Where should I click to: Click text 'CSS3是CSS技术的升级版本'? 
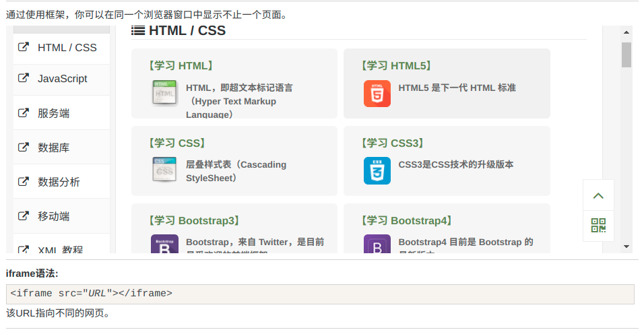pyautogui.click(x=456, y=164)
